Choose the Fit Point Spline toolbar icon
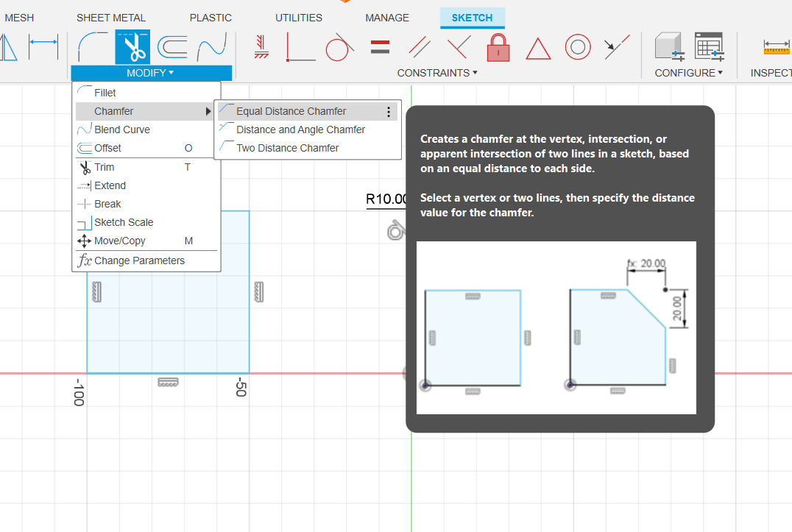792x532 pixels. (212, 47)
